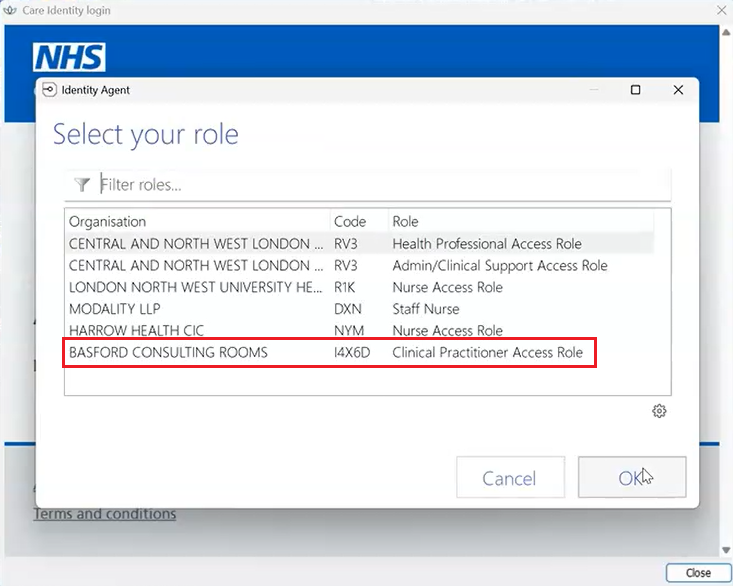This screenshot has height=586, width=733.
Task: Sort by the Code column header
Action: point(359,222)
